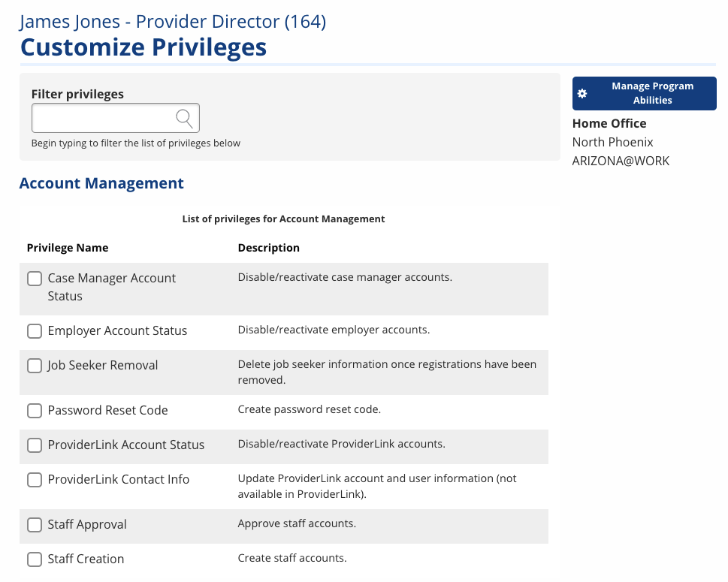Click the 'Staff Approval' label text
The width and height of the screenshot is (728, 582).
pyautogui.click(x=87, y=524)
